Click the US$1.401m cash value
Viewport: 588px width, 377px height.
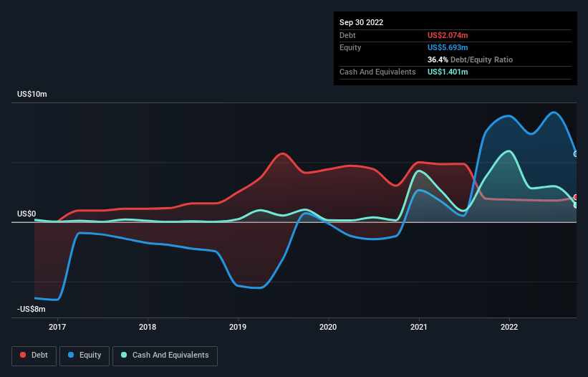(448, 72)
